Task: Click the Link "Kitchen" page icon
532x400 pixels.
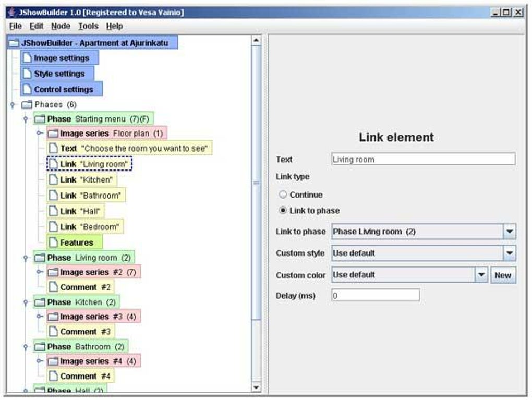Action: click(53, 179)
